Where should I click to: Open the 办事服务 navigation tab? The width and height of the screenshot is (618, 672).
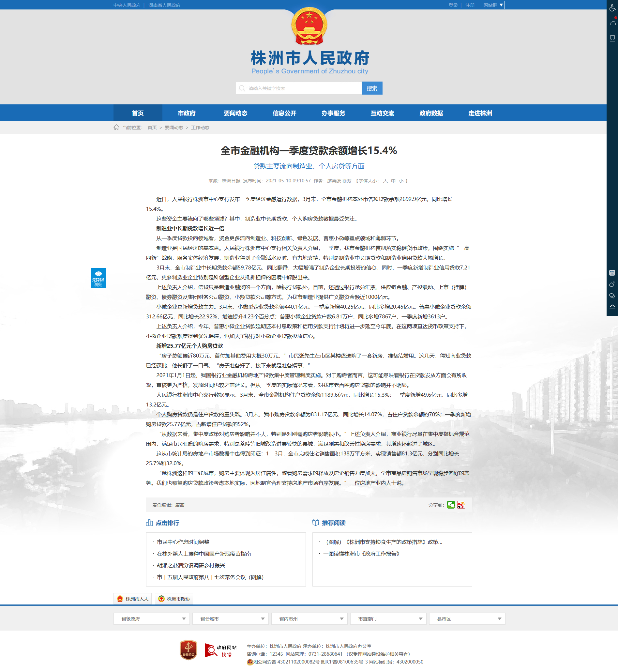point(333,113)
